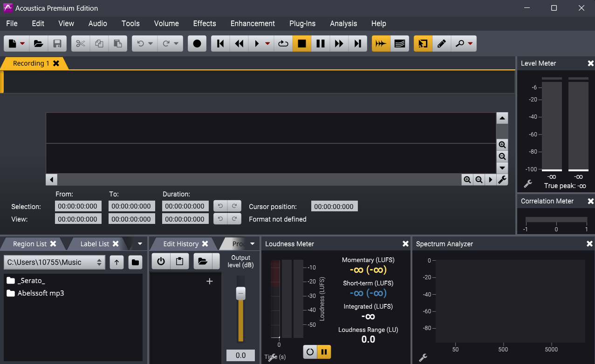Pause the audio playback
Screen dimensions: 595x364
click(321, 44)
